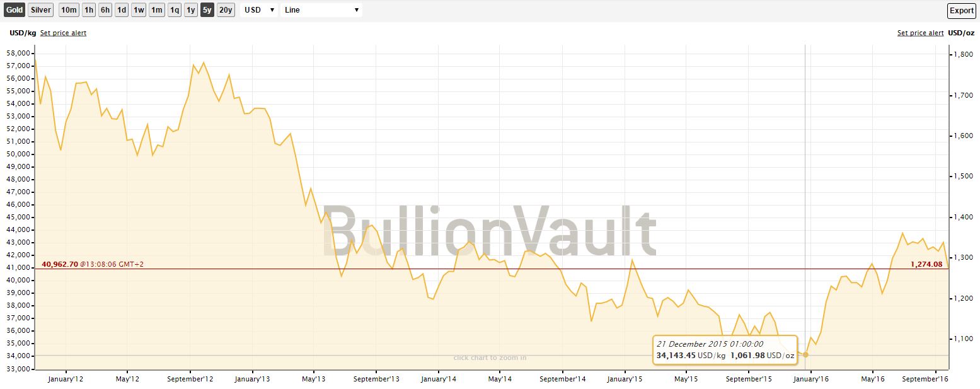980x389 pixels.
Task: Set timeframe to 20y
Action: pos(226,10)
